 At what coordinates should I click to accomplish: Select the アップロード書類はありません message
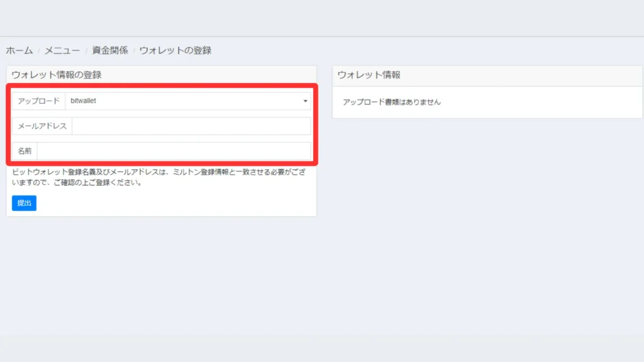tap(392, 102)
